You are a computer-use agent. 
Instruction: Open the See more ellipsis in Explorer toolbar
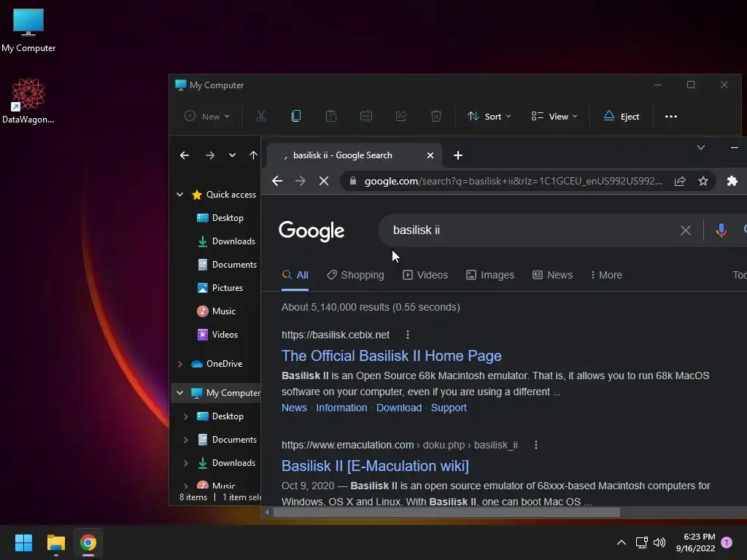[671, 116]
